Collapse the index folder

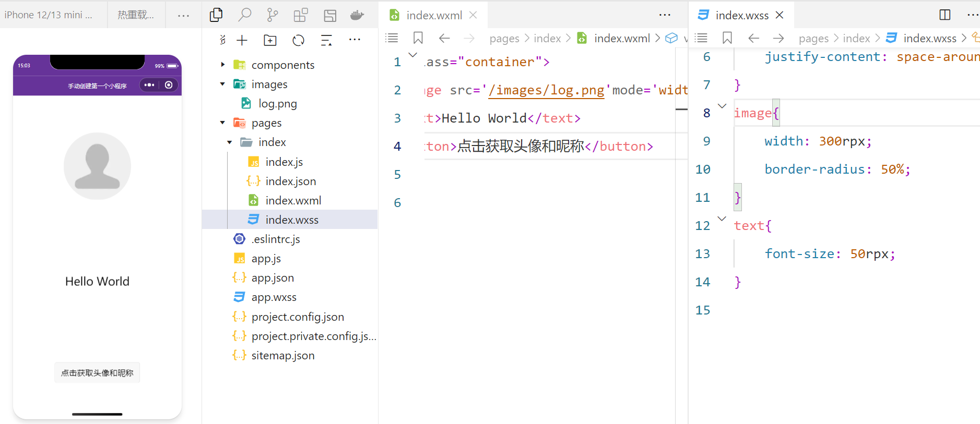point(230,142)
